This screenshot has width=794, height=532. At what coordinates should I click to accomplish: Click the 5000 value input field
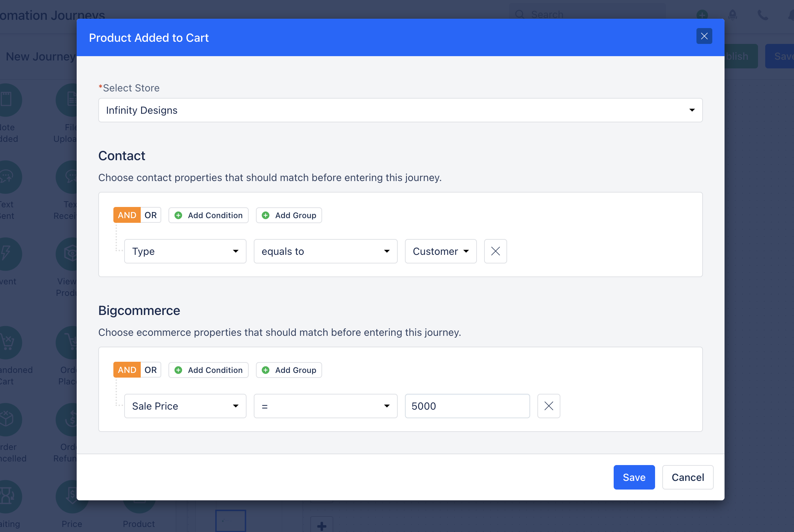pyautogui.click(x=467, y=406)
